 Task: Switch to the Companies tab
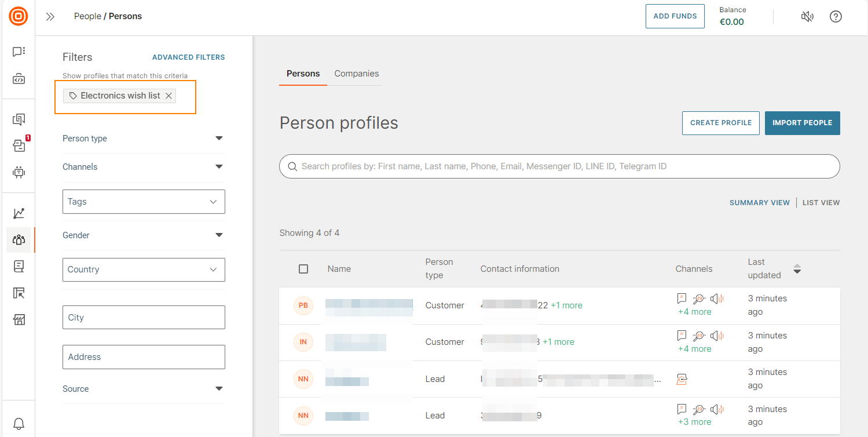(x=357, y=74)
